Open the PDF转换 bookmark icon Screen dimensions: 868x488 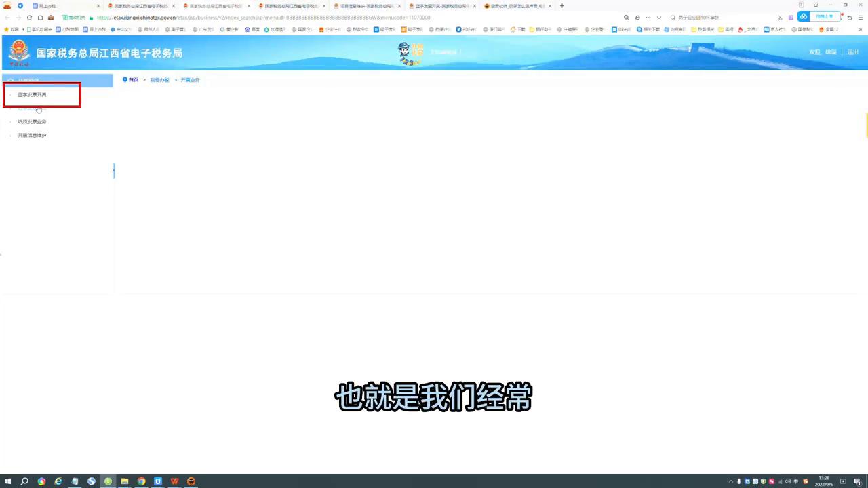click(459, 29)
